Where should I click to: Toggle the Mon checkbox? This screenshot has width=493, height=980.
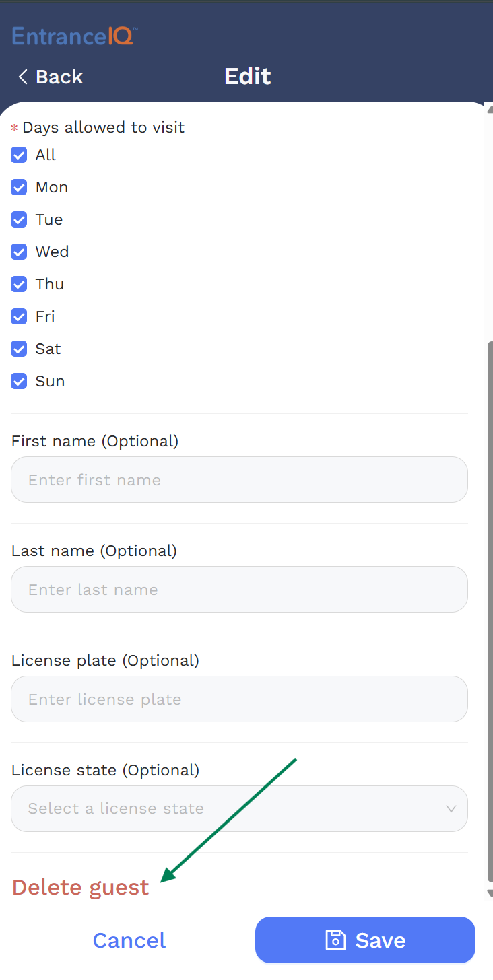19,188
